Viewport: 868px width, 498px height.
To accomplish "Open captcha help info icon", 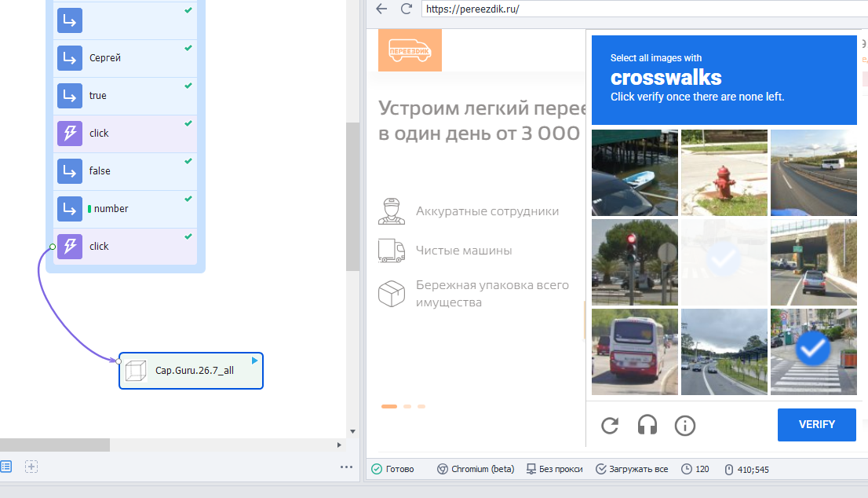I will click(685, 426).
